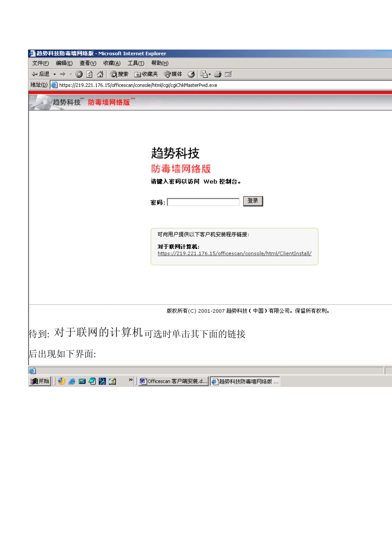This screenshot has width=392, height=555.
Task: Open the 收藏夹 favorites toolbar button
Action: pos(146,74)
